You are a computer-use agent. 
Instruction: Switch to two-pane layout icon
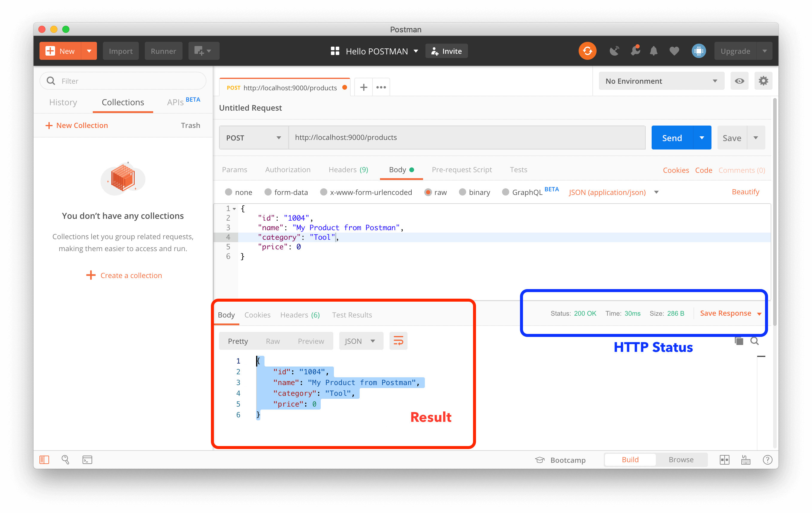point(724,459)
